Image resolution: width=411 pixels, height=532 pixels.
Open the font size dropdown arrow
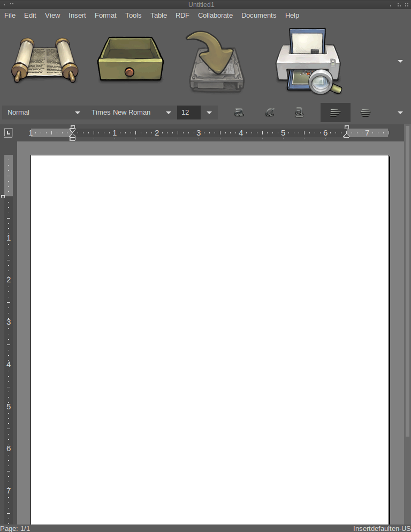pos(209,113)
